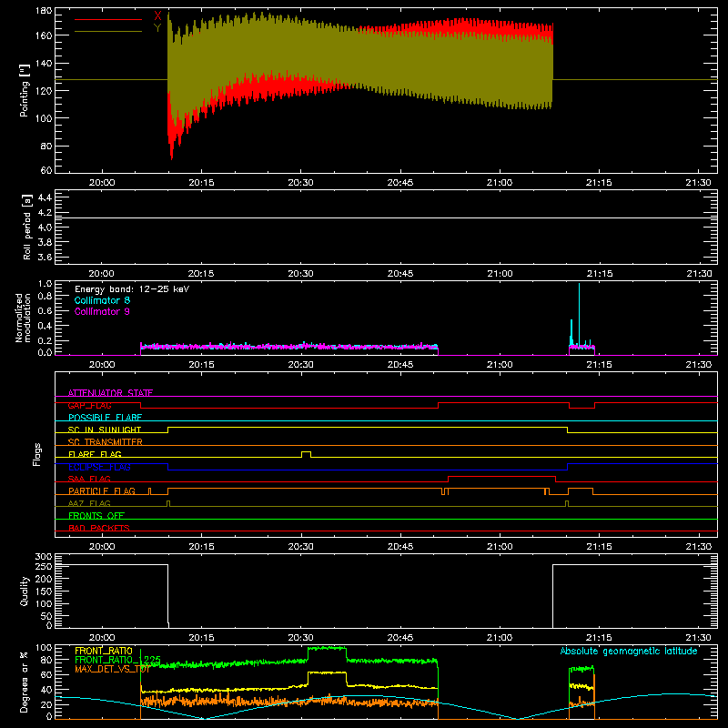This screenshot has width=728, height=728.
Task: Click the orange MAX_DET_VS_TOT legend entry
Action: (112, 669)
